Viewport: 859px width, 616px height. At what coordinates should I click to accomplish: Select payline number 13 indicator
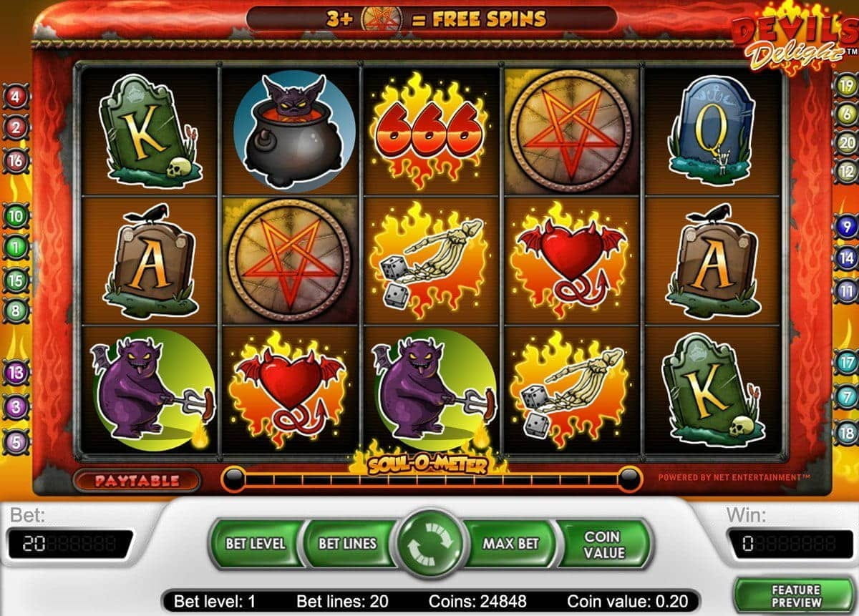[x=16, y=372]
